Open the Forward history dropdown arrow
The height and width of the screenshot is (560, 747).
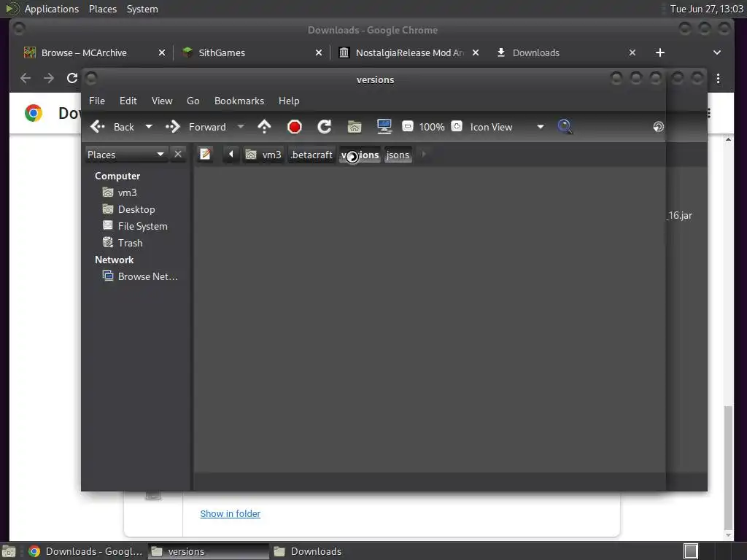(x=241, y=127)
